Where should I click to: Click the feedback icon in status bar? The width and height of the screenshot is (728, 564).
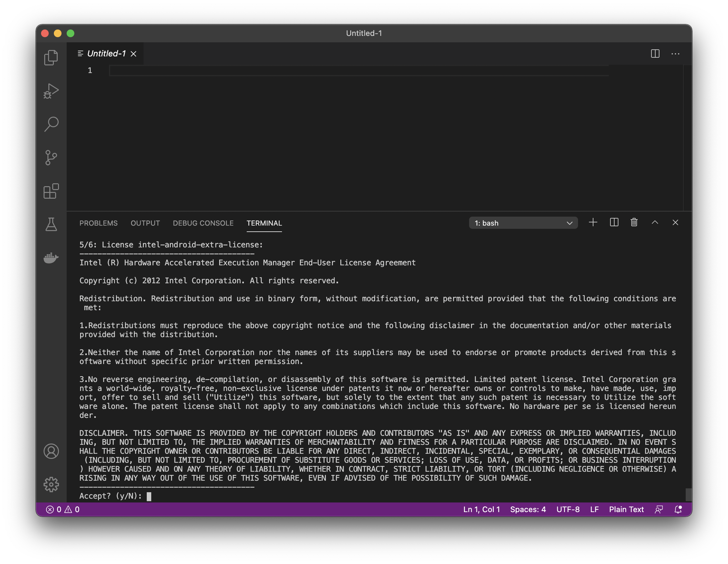[x=659, y=509]
